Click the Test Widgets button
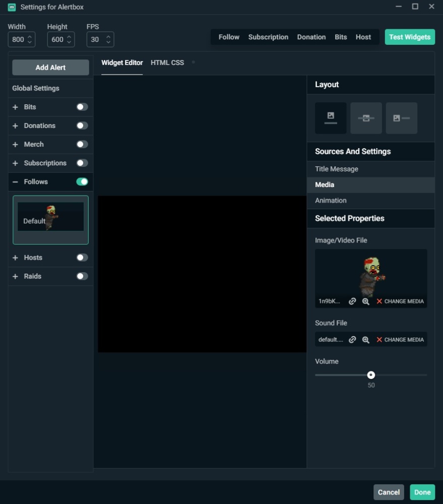The image size is (443, 504). click(x=410, y=37)
